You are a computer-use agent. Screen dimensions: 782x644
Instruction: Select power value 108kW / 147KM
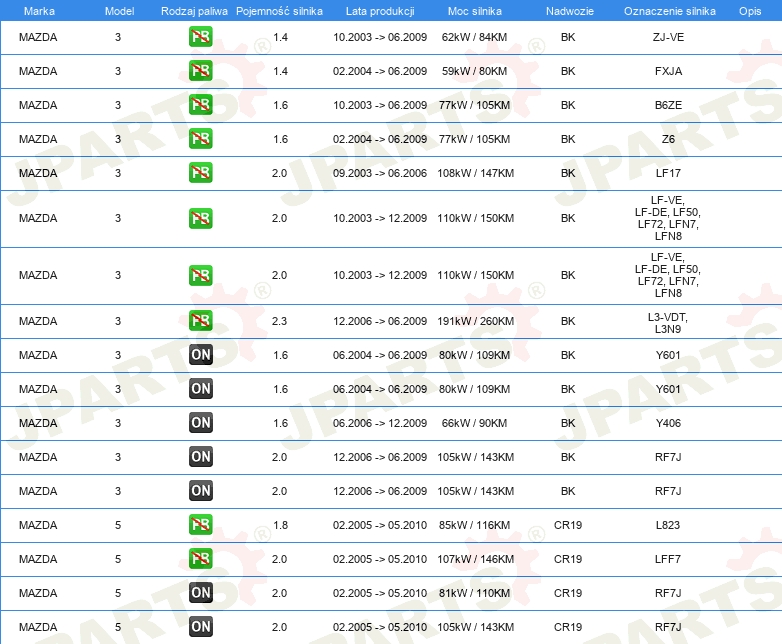[x=476, y=173]
